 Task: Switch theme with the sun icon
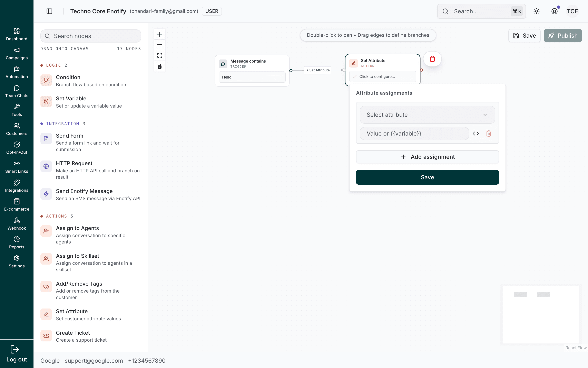[x=537, y=11]
